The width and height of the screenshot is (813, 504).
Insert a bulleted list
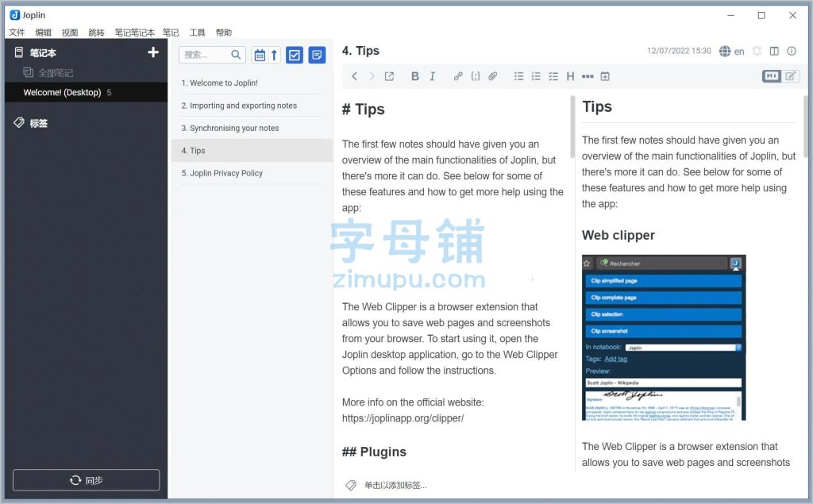coord(518,76)
